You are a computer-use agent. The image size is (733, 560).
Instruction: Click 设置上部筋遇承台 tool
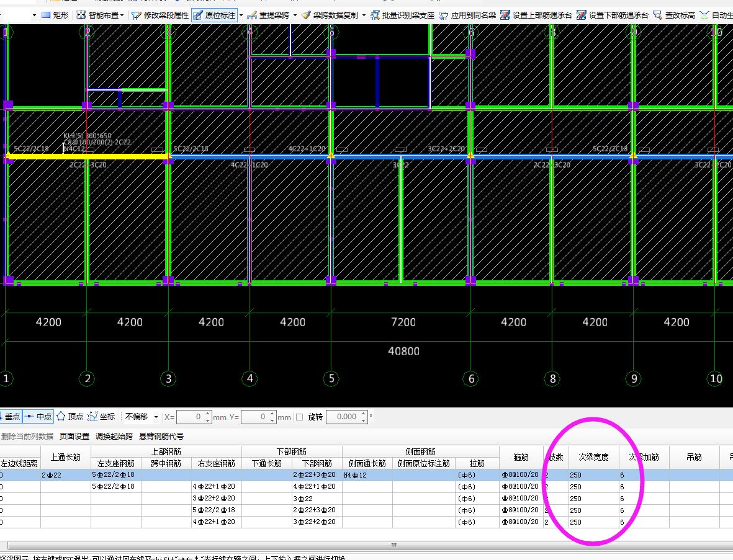click(x=536, y=15)
